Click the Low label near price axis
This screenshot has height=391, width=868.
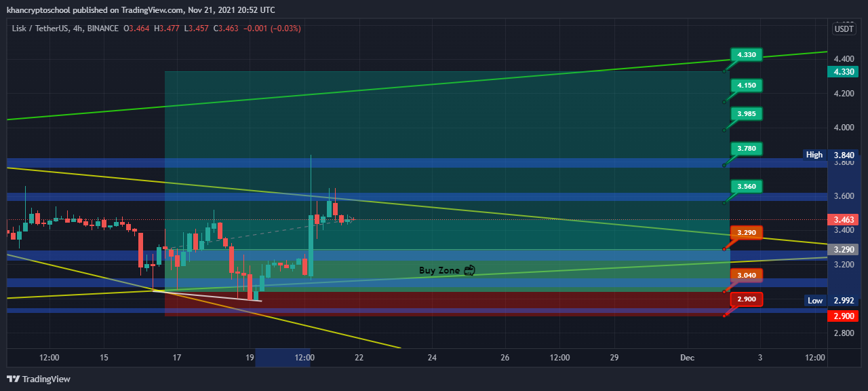click(x=815, y=301)
